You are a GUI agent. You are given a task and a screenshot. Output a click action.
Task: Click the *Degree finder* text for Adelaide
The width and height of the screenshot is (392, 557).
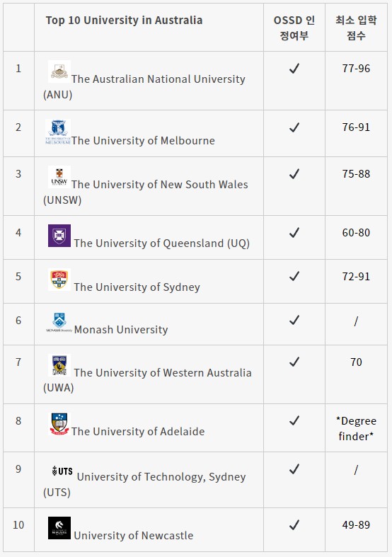pyautogui.click(x=356, y=428)
